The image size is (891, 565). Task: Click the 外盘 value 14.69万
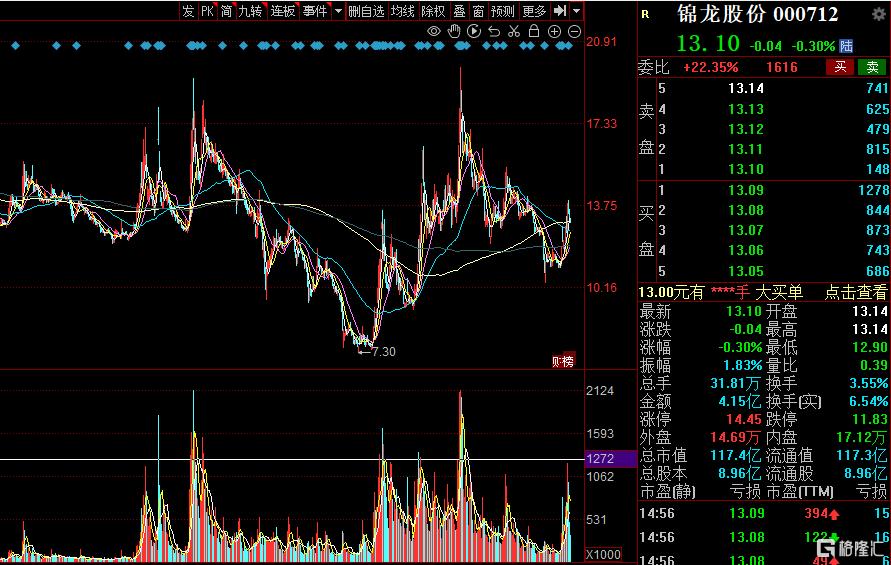735,437
